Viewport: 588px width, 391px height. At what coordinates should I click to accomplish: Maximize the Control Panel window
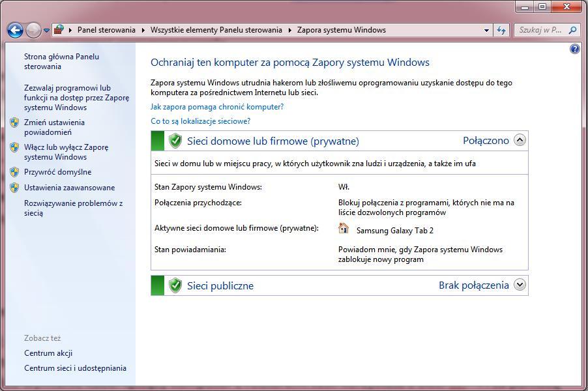point(542,7)
